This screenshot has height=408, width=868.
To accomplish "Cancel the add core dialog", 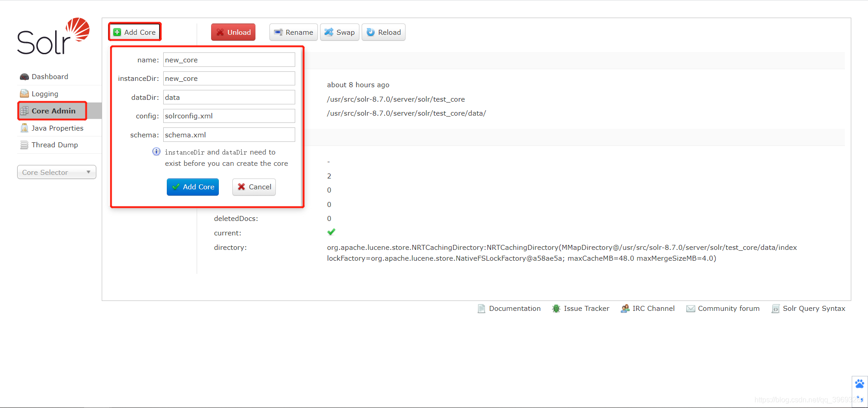I will tap(254, 187).
